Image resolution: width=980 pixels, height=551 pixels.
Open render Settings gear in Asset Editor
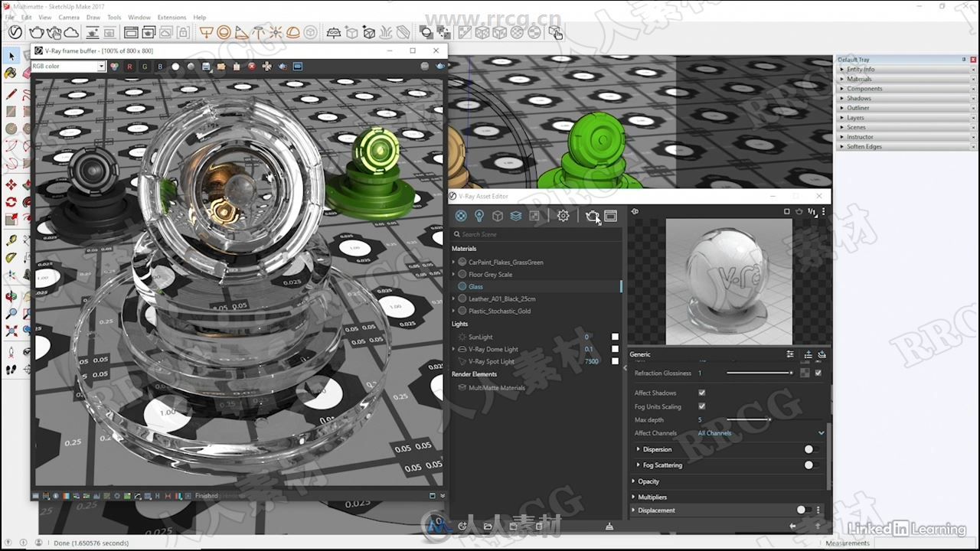563,216
